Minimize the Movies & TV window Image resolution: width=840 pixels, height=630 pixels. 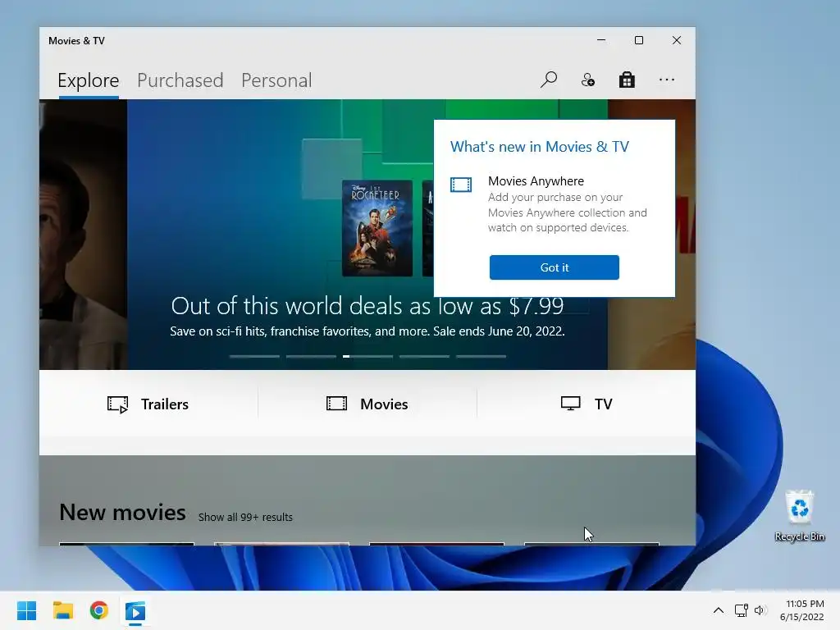coord(601,40)
